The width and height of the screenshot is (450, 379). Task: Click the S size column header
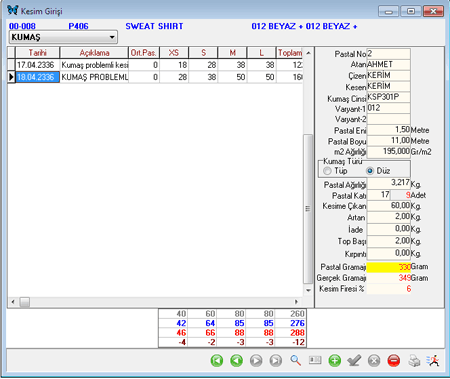[x=203, y=53]
